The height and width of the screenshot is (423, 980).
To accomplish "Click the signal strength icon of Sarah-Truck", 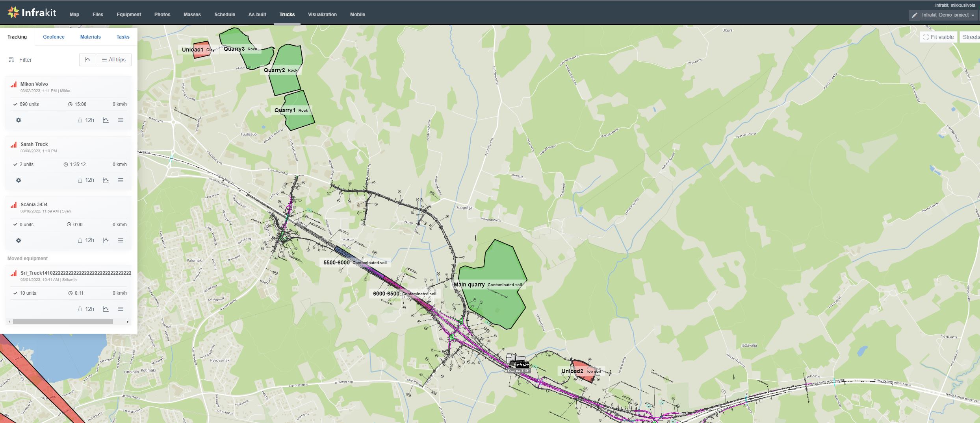I will pyautogui.click(x=14, y=144).
